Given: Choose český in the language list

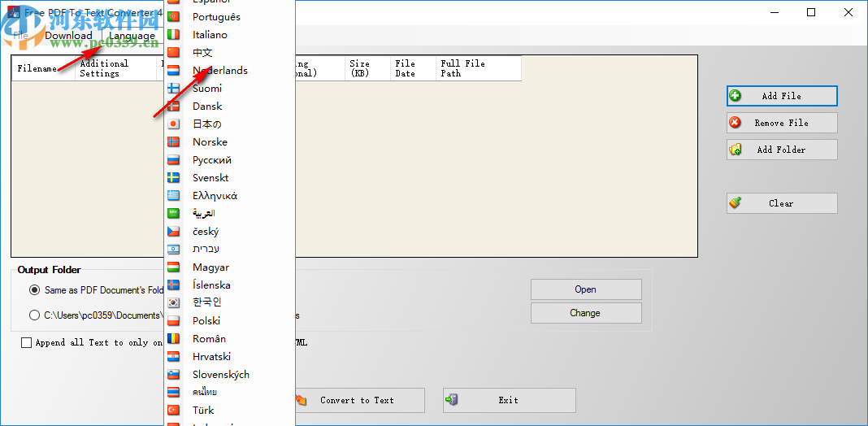Looking at the screenshot, I should point(230,232).
